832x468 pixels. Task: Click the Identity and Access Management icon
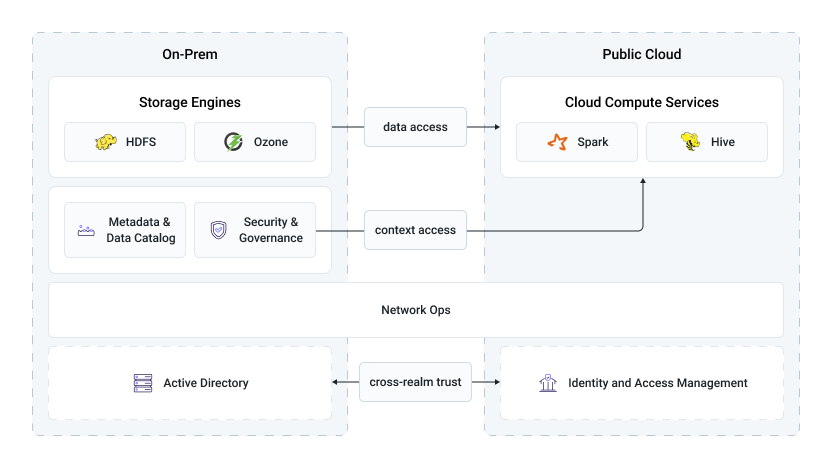pyautogui.click(x=547, y=383)
